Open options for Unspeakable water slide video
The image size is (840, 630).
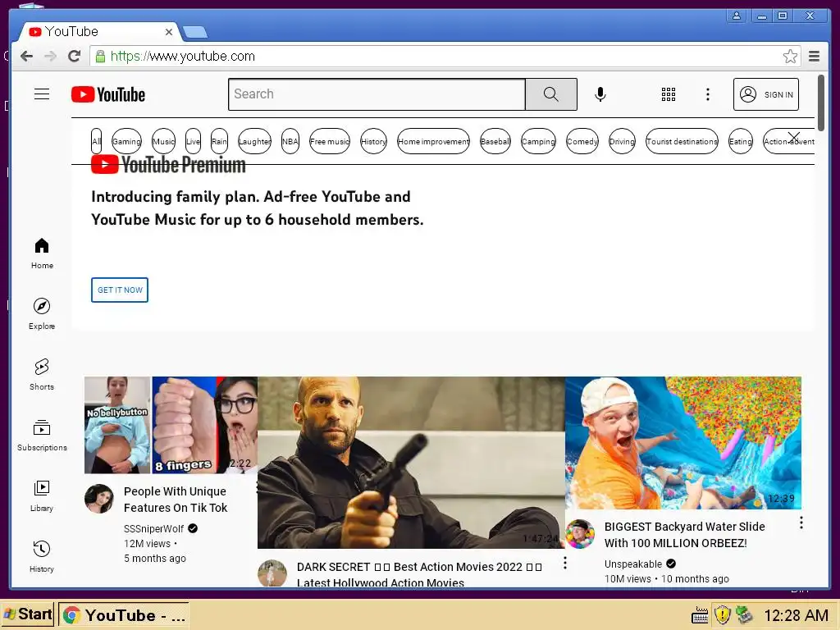pyautogui.click(x=801, y=523)
